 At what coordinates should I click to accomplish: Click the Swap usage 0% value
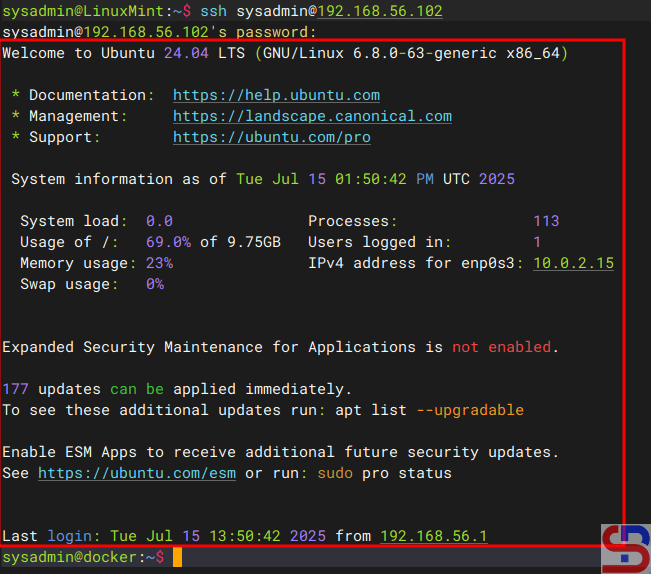coord(155,284)
